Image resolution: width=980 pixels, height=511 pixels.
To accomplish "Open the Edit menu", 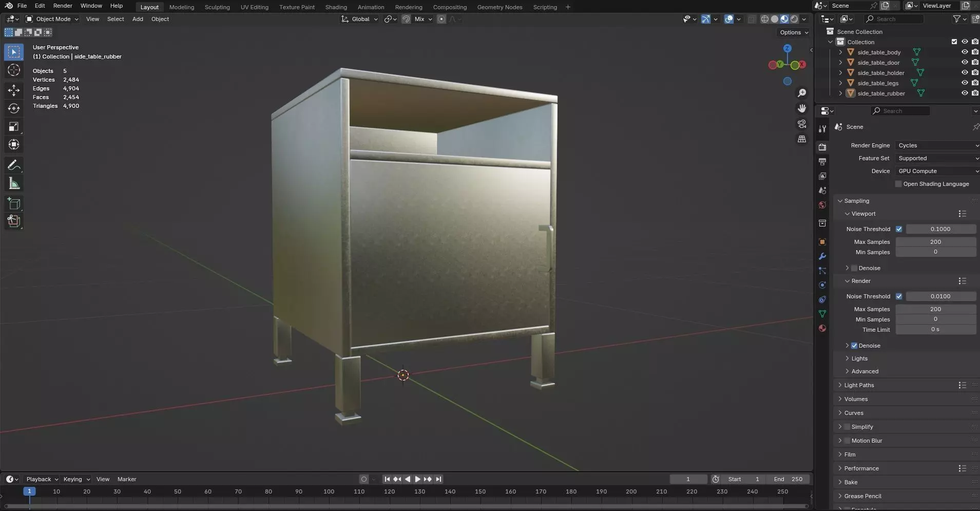I will [40, 6].
